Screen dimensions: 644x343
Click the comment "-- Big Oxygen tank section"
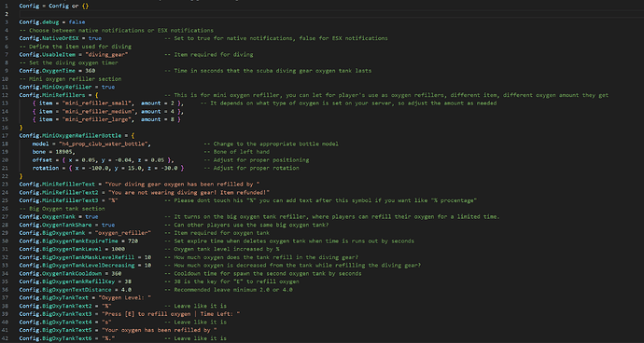[62, 209]
